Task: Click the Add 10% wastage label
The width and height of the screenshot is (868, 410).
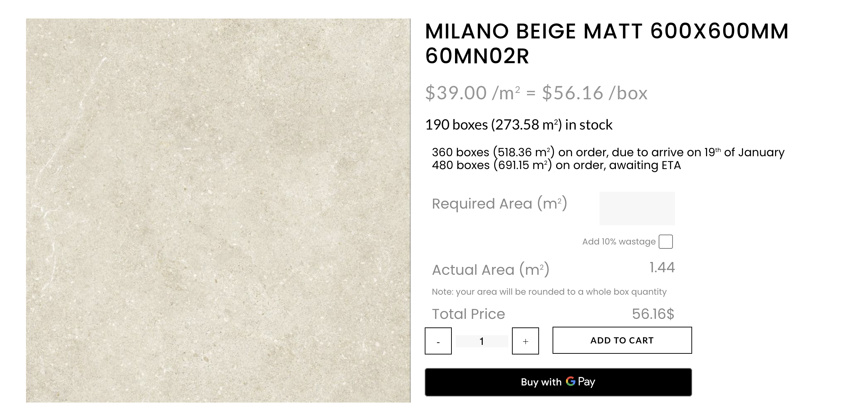Action: click(x=618, y=242)
